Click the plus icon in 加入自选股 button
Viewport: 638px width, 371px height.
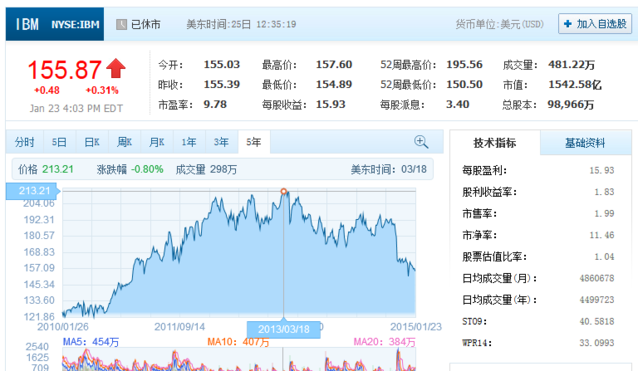(567, 24)
